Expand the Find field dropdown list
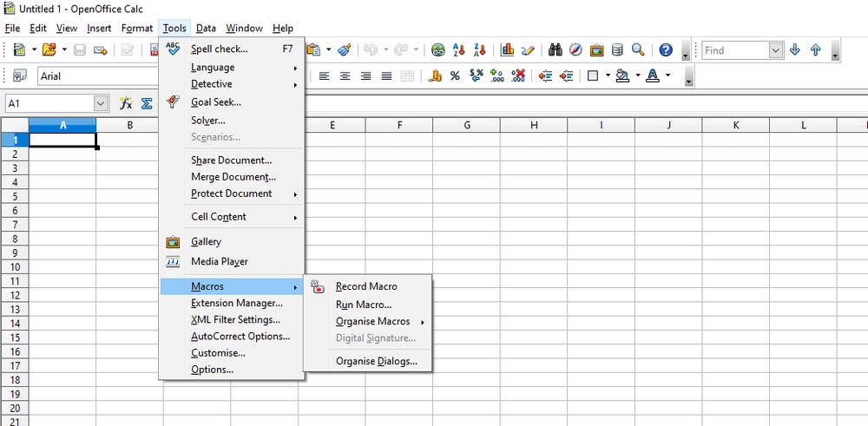The width and height of the screenshot is (868, 426). pos(776,50)
